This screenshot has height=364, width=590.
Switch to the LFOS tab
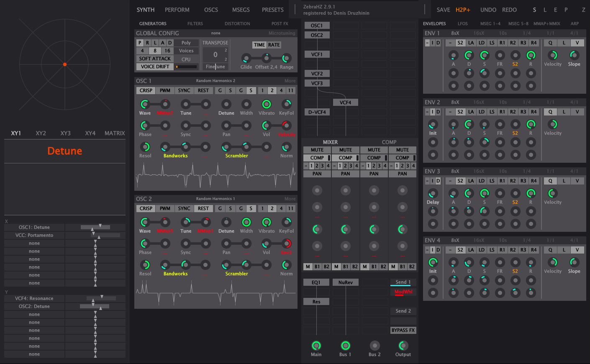[463, 23]
